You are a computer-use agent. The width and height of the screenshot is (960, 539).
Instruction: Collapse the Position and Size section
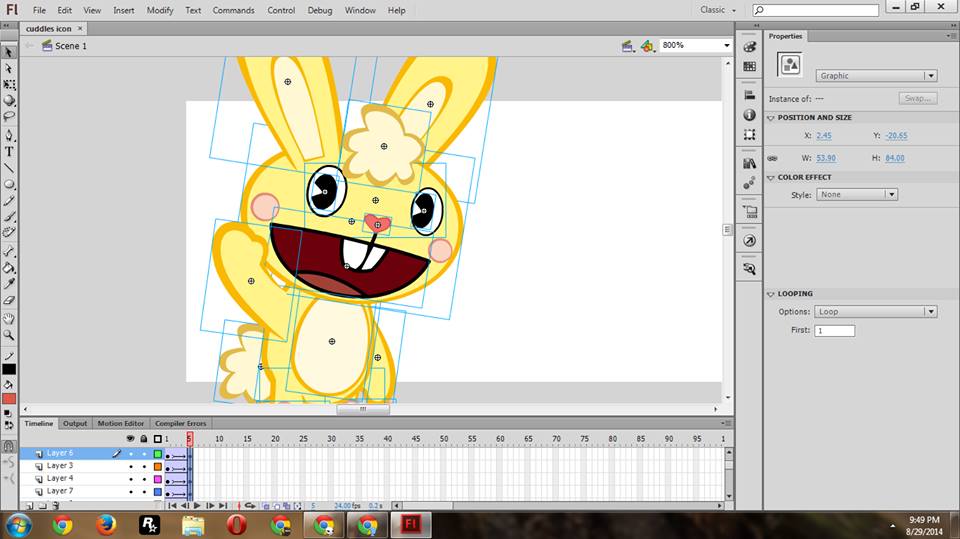coord(771,117)
